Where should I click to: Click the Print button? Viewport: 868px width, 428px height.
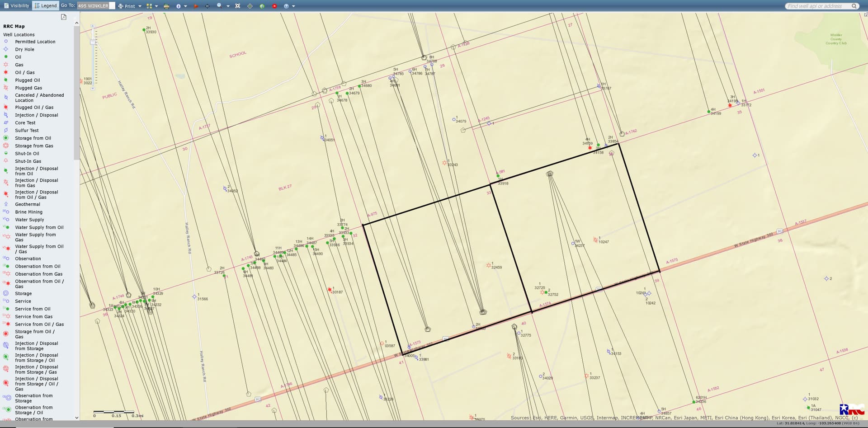click(127, 6)
